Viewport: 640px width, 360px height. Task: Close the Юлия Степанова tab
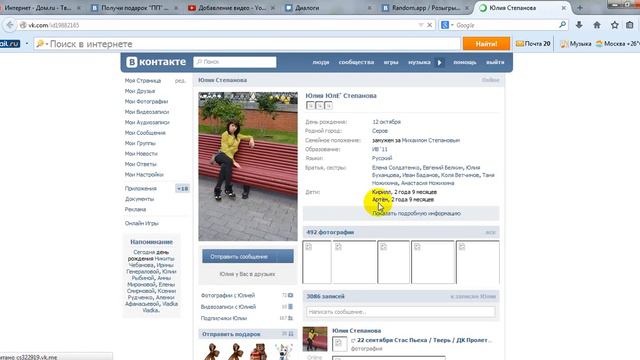pos(564,8)
